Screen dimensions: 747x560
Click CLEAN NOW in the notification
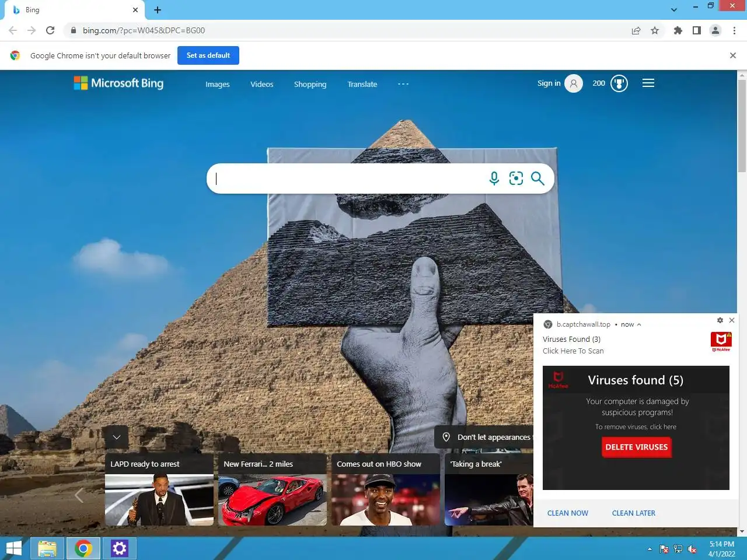568,513
